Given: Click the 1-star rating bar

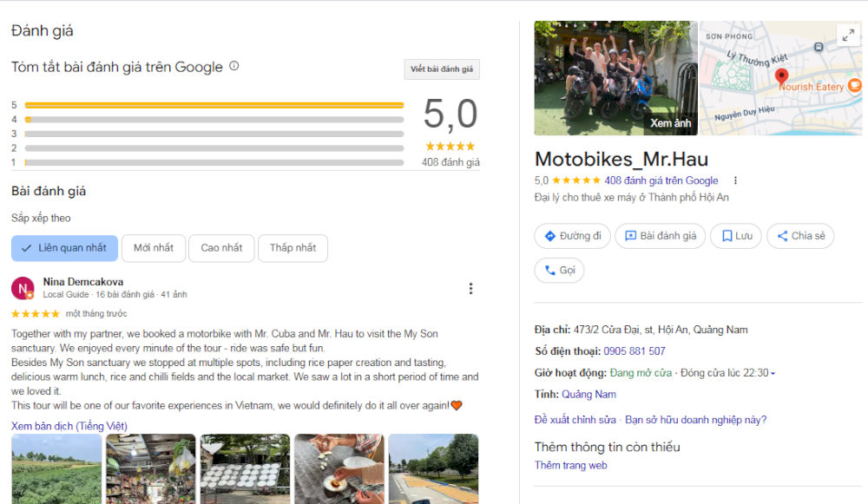Looking at the screenshot, I should 214,163.
